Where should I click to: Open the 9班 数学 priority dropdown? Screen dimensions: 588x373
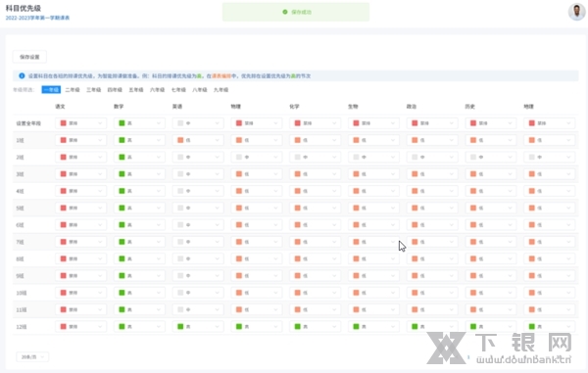click(x=139, y=276)
